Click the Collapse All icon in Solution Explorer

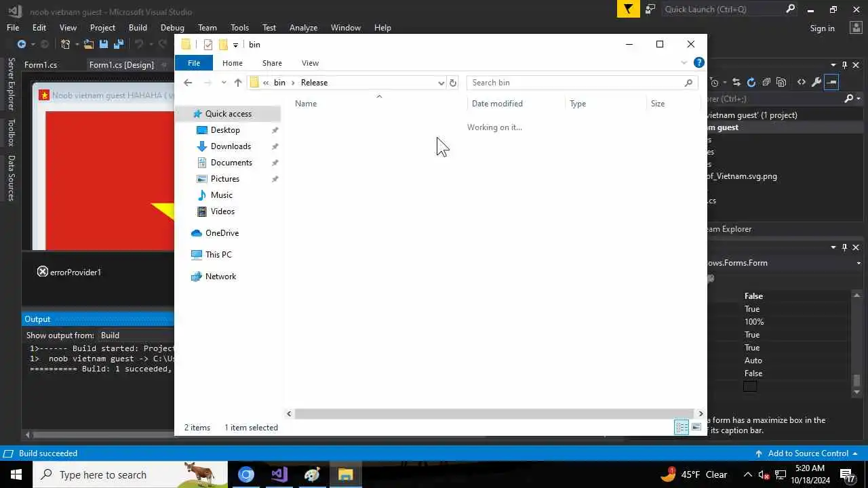pyautogui.click(x=766, y=82)
